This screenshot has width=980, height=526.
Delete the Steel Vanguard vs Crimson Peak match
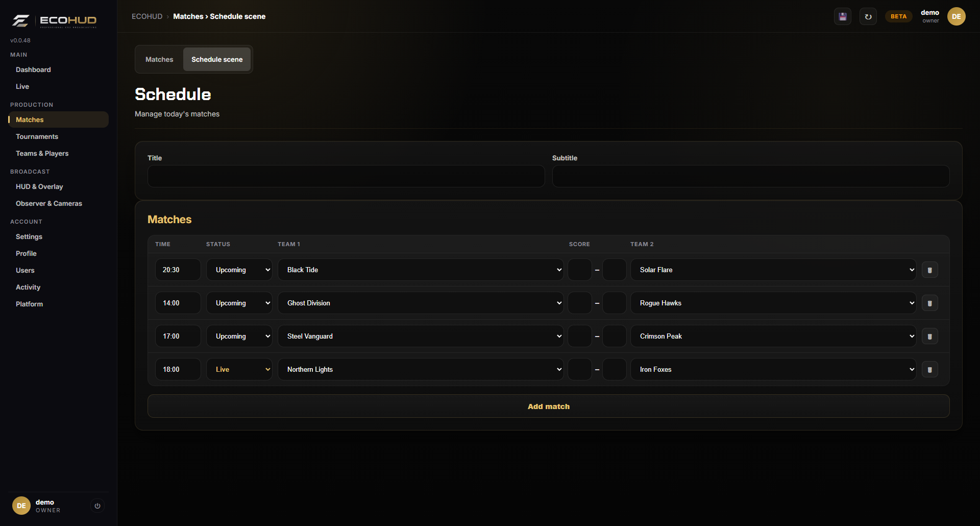click(930, 336)
